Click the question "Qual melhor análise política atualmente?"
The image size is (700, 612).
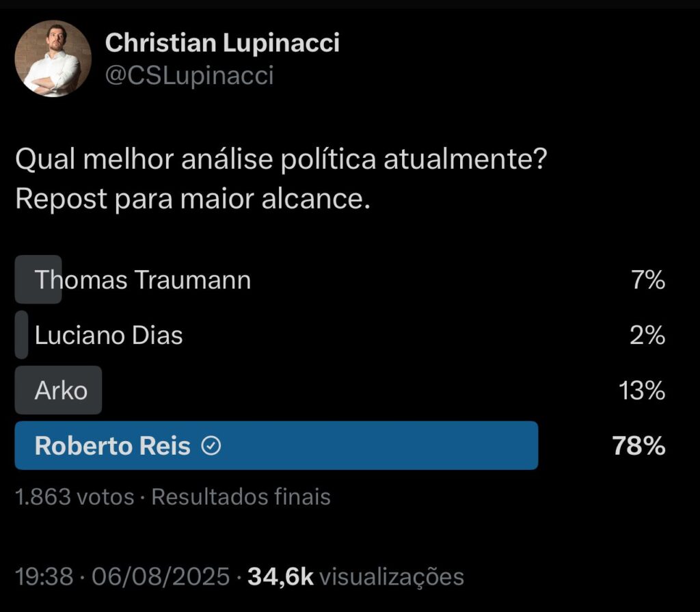(280, 161)
